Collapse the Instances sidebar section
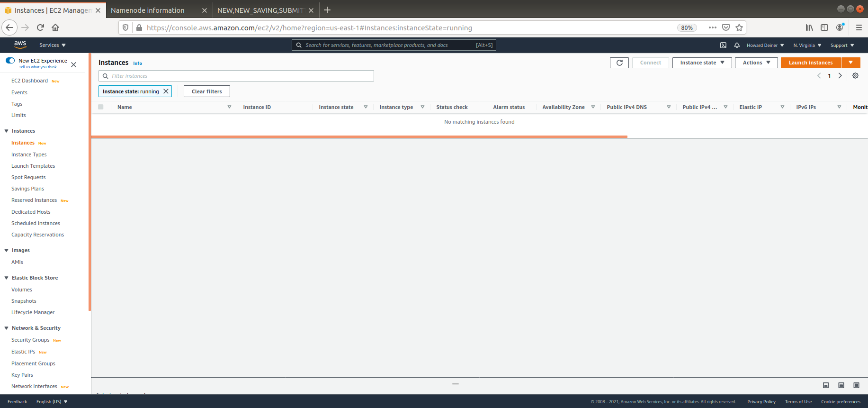Viewport: 868px width, 408px height. pos(6,131)
